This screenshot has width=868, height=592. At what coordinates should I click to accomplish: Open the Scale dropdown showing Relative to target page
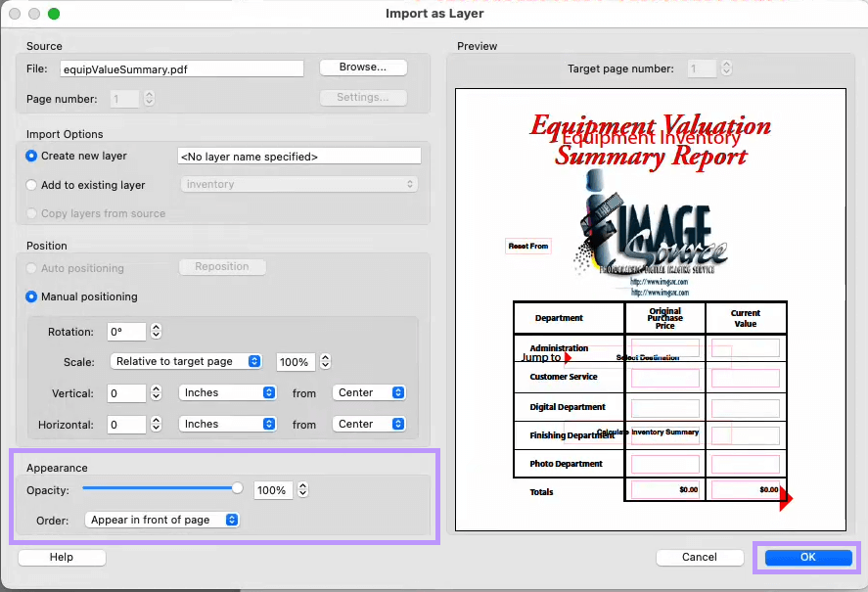click(186, 361)
